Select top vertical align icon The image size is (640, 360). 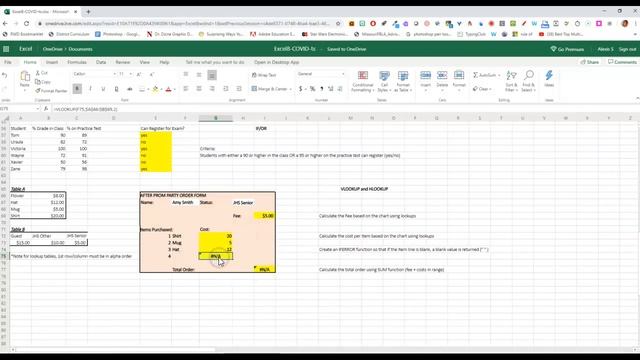pyautogui.click(x=186, y=75)
